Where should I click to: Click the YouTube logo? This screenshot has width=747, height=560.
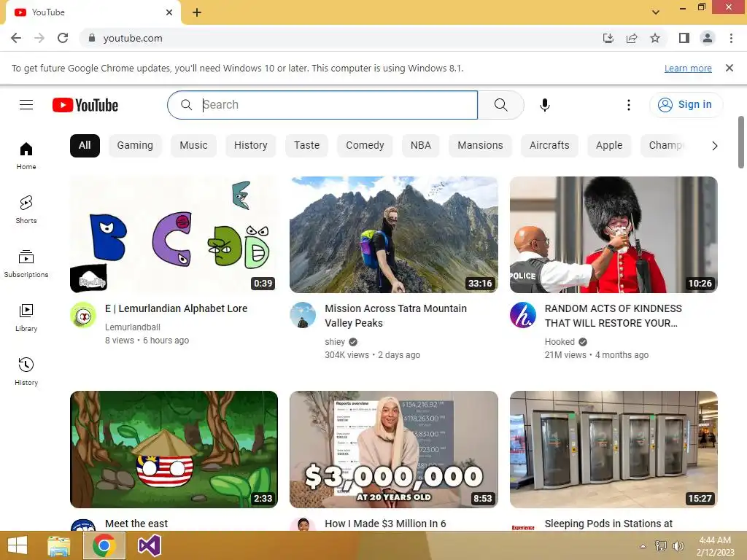coord(85,105)
